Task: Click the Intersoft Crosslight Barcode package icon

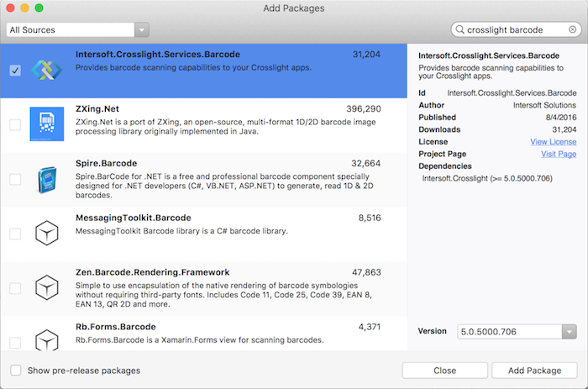Action: coord(46,70)
